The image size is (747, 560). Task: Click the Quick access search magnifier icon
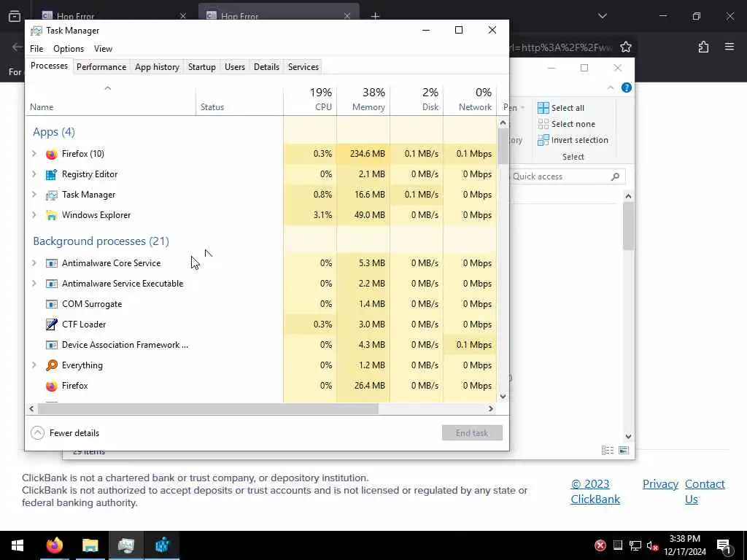(615, 176)
